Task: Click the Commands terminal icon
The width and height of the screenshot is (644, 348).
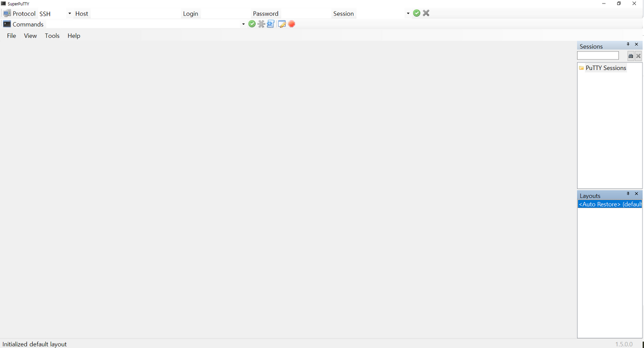Action: pyautogui.click(x=7, y=24)
